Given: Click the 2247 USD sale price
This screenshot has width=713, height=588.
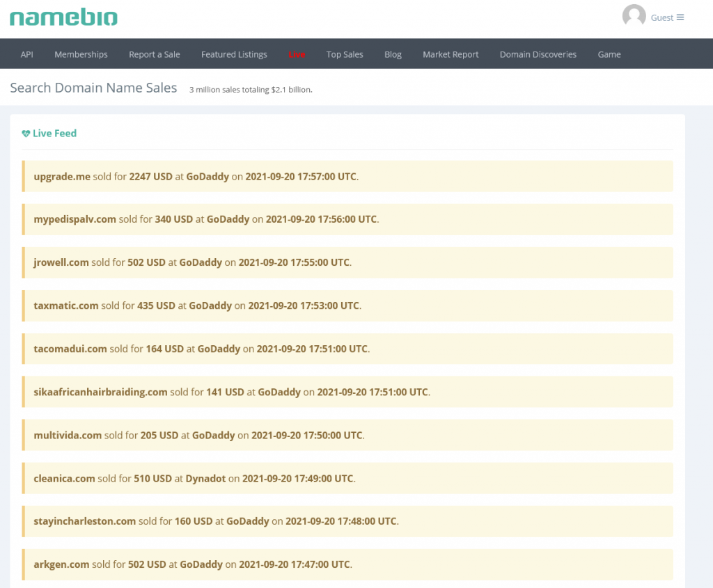Looking at the screenshot, I should click(151, 176).
